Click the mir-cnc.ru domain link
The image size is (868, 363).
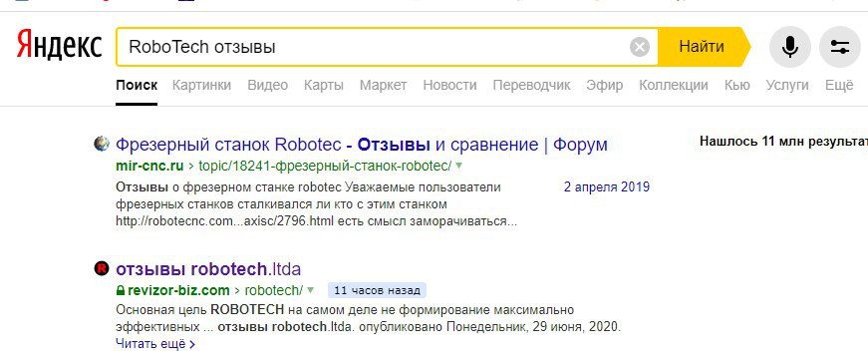point(150,166)
